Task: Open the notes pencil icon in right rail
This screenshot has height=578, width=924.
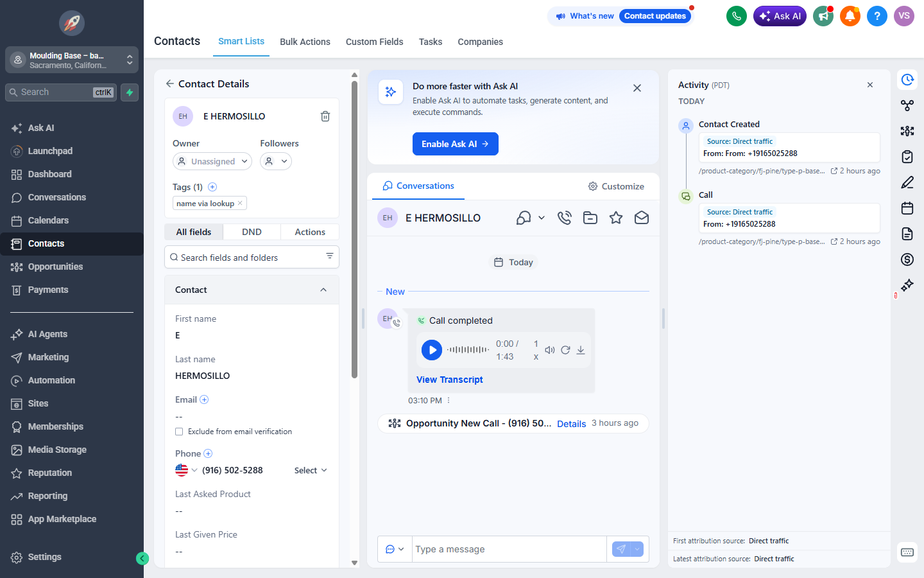Action: [x=907, y=182]
